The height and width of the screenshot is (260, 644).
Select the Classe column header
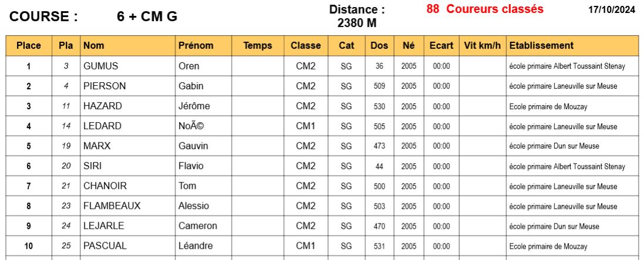pyautogui.click(x=306, y=46)
